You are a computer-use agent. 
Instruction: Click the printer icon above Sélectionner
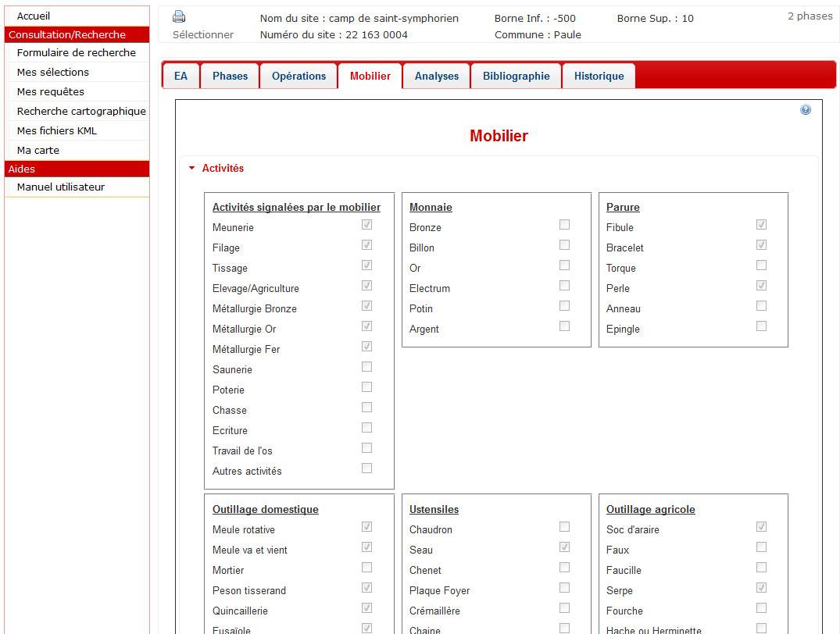click(x=179, y=16)
